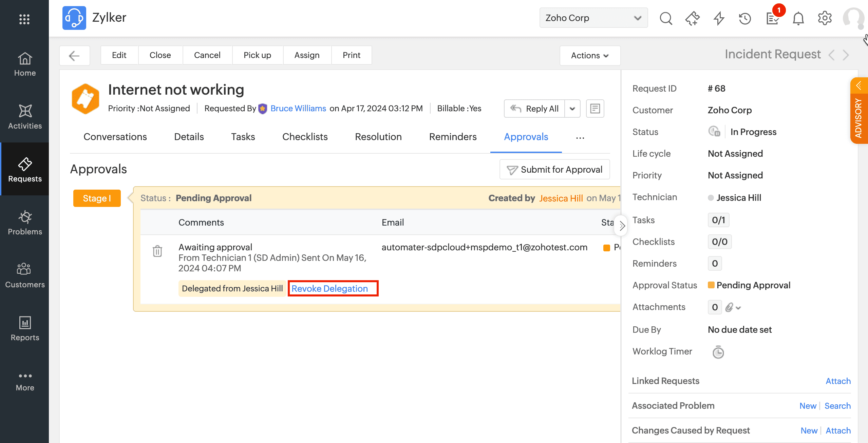This screenshot has width=868, height=443.
Task: Expand the Zoho Corp customer dropdown
Action: pyautogui.click(x=593, y=18)
